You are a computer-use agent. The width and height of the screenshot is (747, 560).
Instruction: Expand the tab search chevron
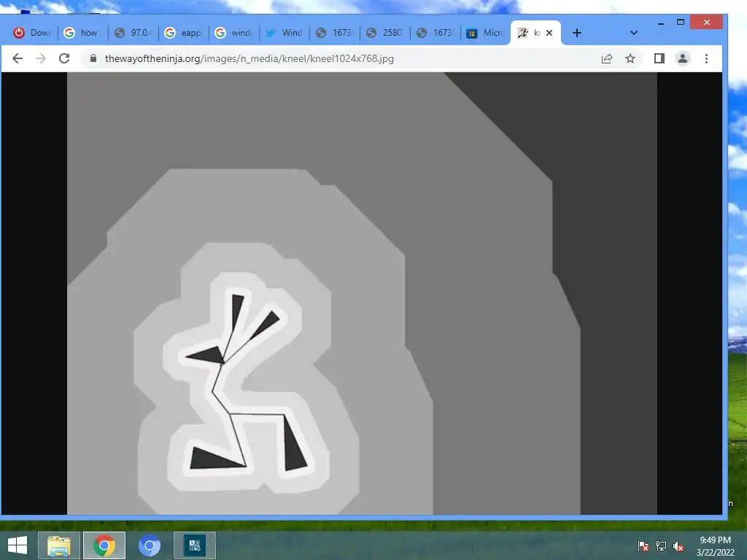634,33
